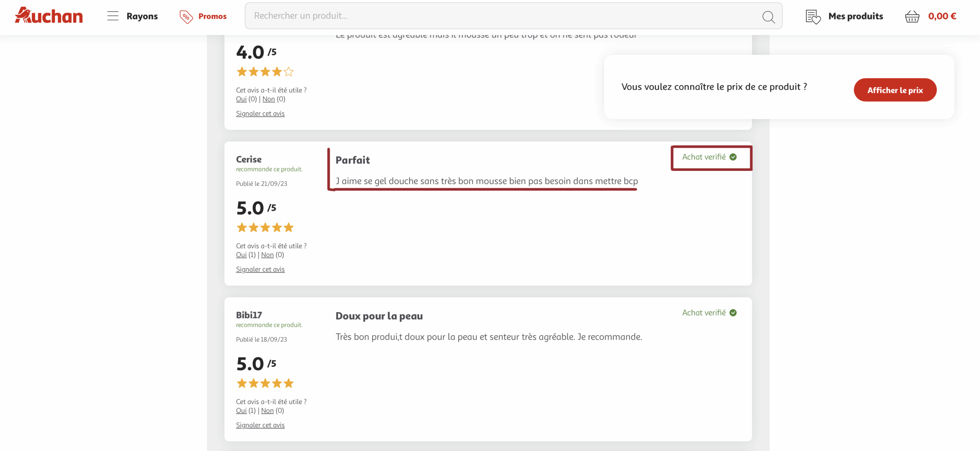Report Cerise's review via Signaler cet avis

(260, 269)
